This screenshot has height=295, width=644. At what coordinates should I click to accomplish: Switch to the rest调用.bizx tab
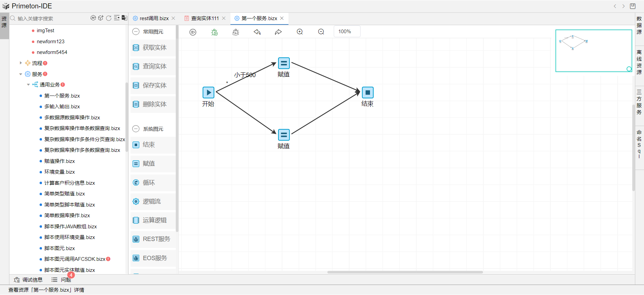click(x=154, y=18)
